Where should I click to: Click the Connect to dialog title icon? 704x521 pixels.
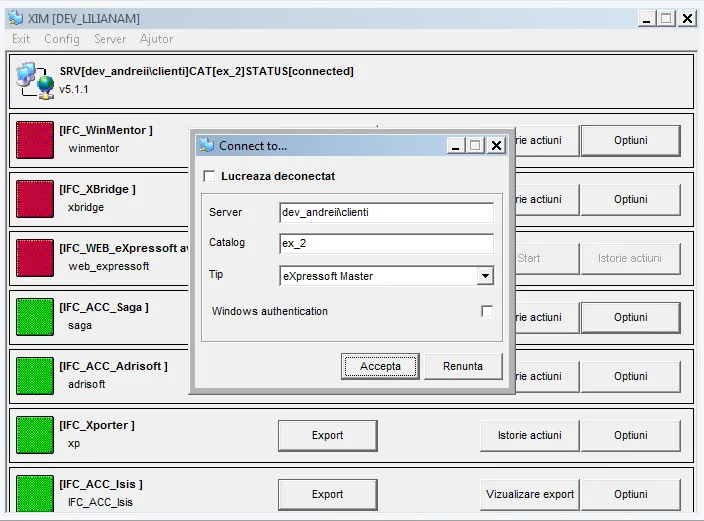pos(207,146)
